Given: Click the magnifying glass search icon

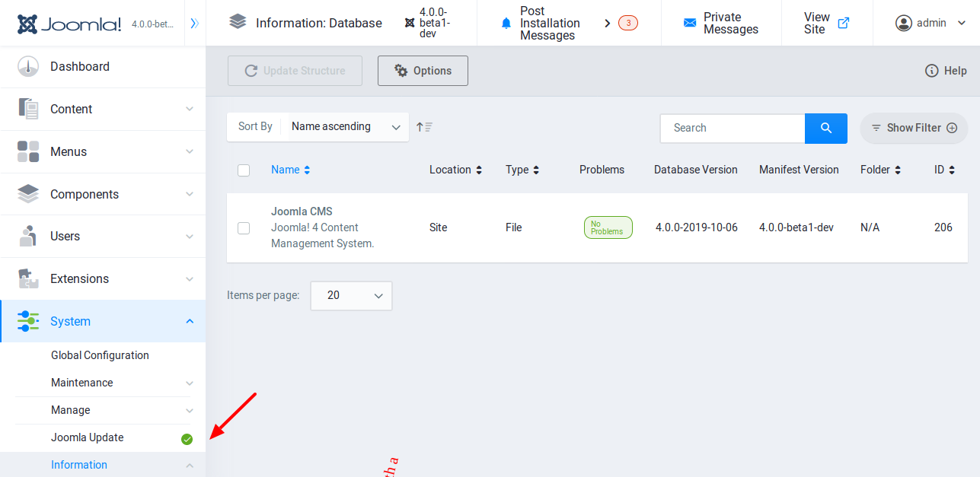Looking at the screenshot, I should [x=825, y=128].
